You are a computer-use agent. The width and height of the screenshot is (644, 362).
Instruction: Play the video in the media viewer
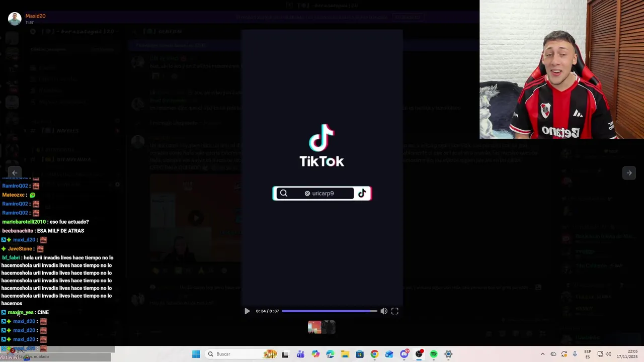point(247,311)
